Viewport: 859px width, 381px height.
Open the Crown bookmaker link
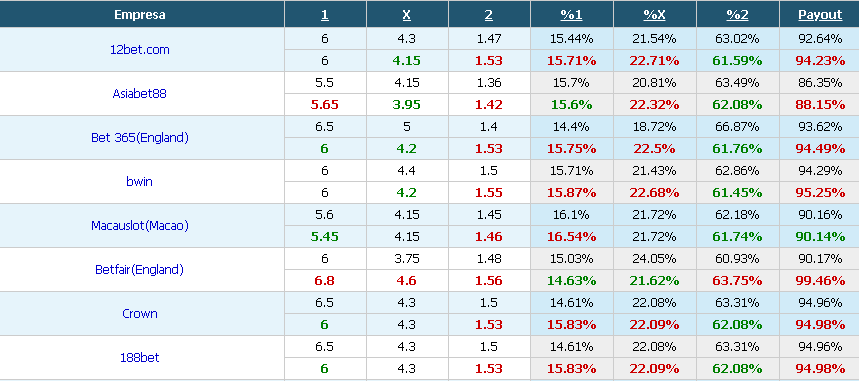point(140,314)
